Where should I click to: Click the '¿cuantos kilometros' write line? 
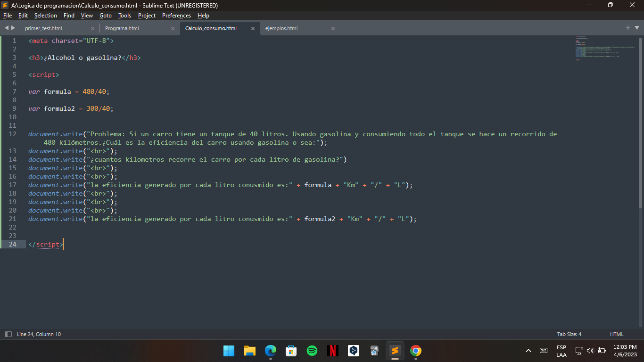[x=188, y=159]
